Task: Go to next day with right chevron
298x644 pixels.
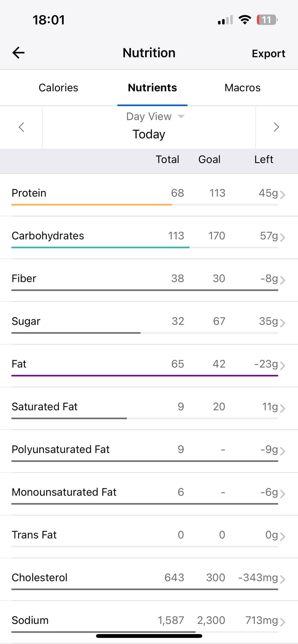Action: pyautogui.click(x=276, y=127)
